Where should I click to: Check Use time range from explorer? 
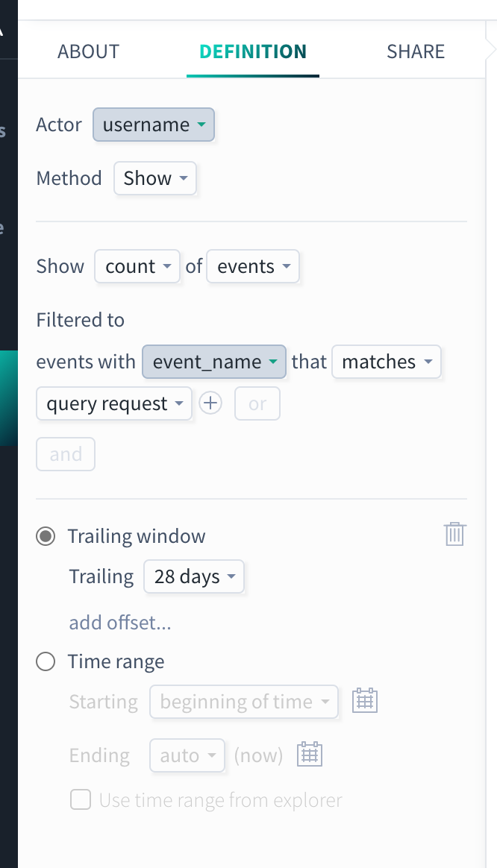(81, 800)
